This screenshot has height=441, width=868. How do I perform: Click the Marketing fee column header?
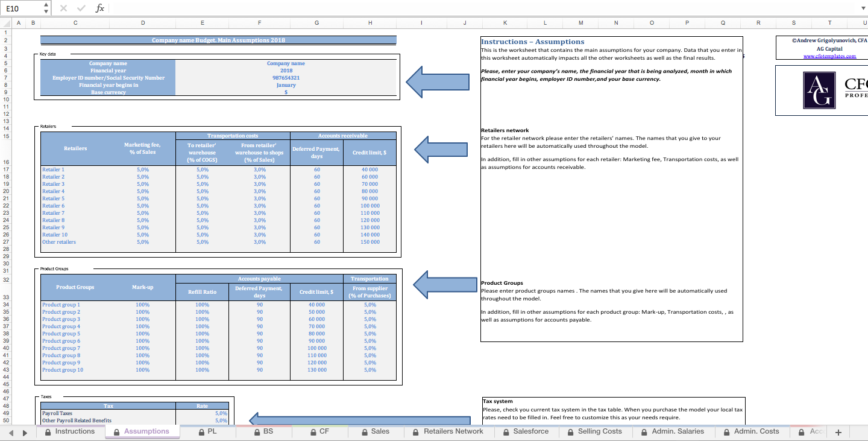[x=142, y=148]
